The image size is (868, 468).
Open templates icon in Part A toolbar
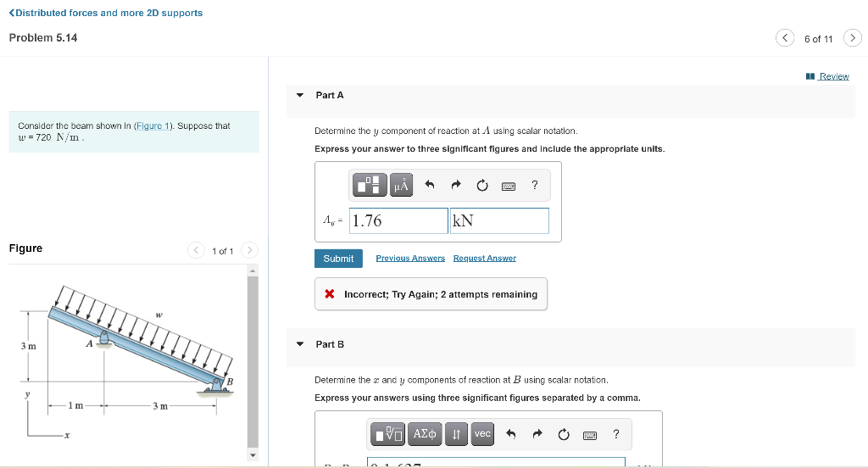point(370,185)
